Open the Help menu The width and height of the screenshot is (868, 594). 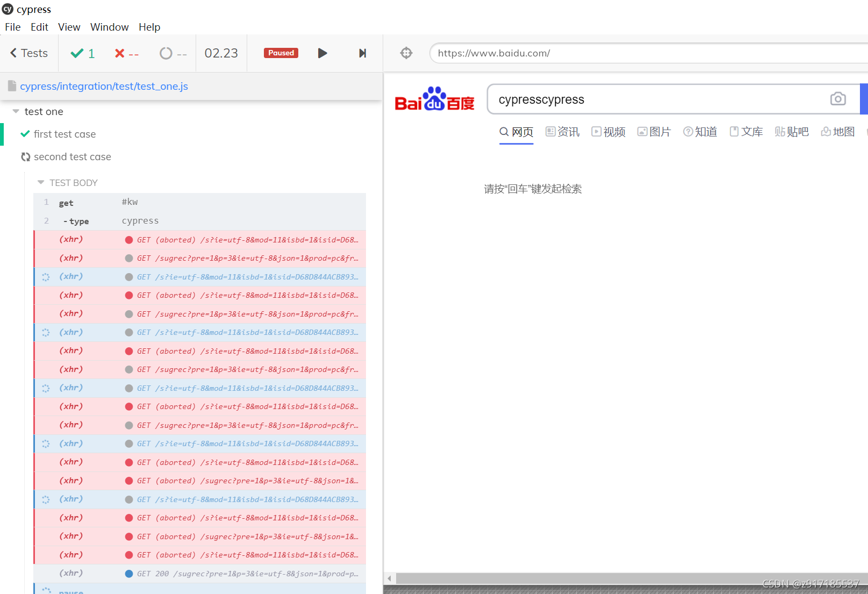[x=149, y=27]
